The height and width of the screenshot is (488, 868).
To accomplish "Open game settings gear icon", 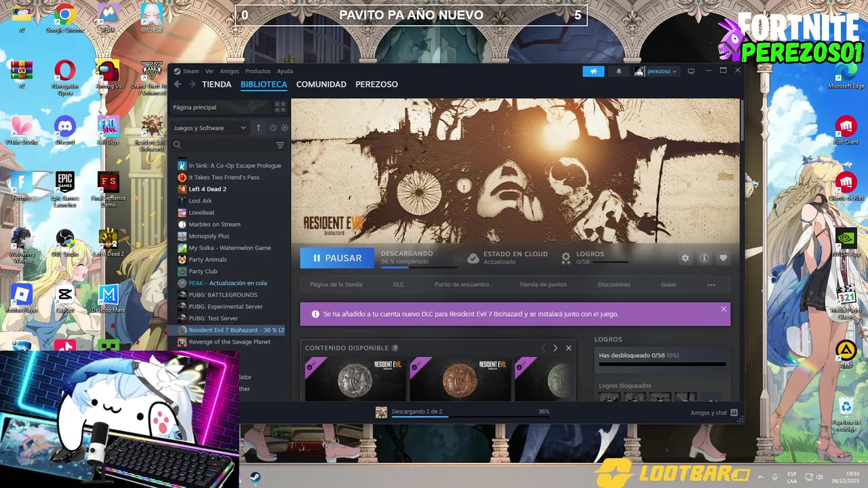I will point(685,258).
